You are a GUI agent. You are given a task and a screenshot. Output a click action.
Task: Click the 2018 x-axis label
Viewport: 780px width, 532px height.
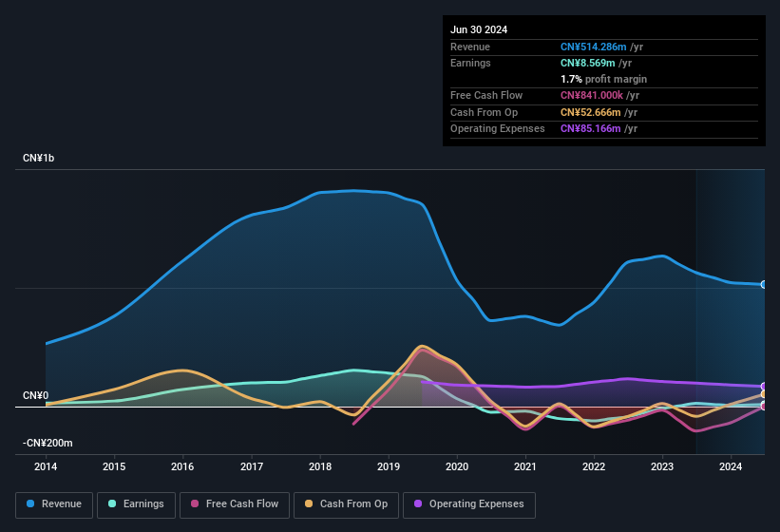tap(320, 466)
